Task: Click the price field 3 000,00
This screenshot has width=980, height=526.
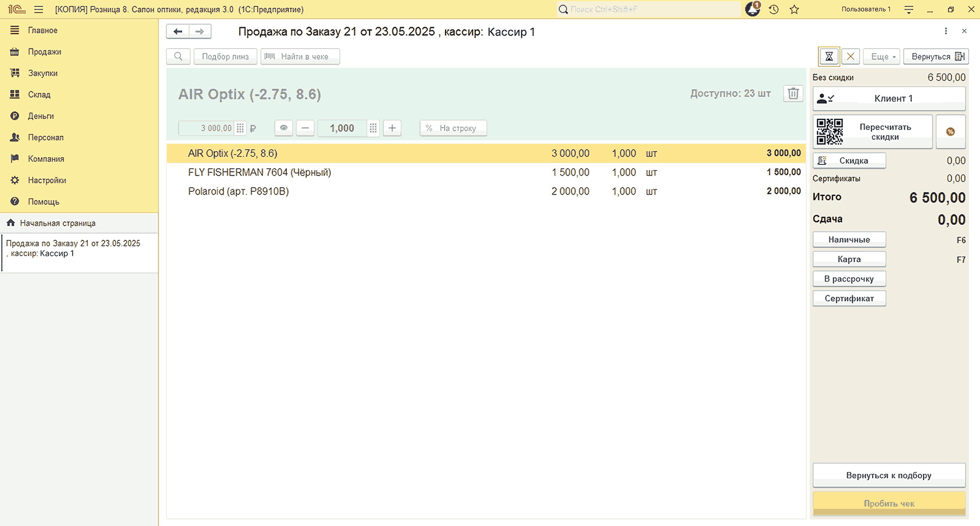Action: coord(206,128)
